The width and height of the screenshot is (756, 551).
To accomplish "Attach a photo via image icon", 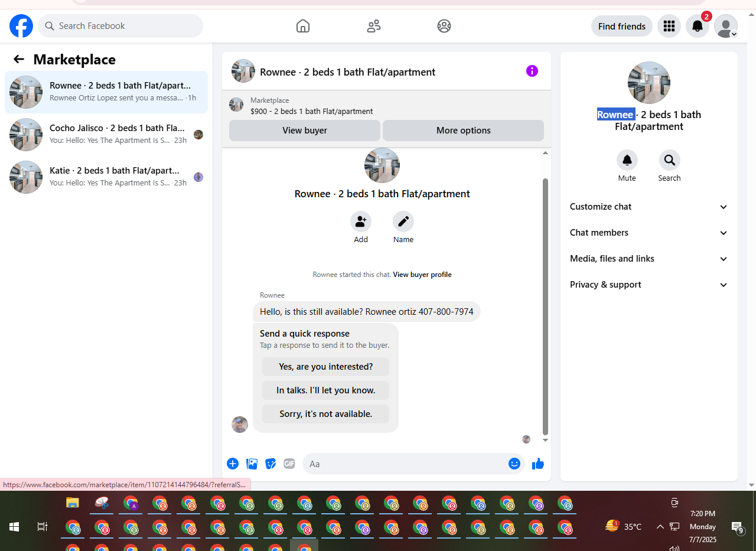I will 252,464.
